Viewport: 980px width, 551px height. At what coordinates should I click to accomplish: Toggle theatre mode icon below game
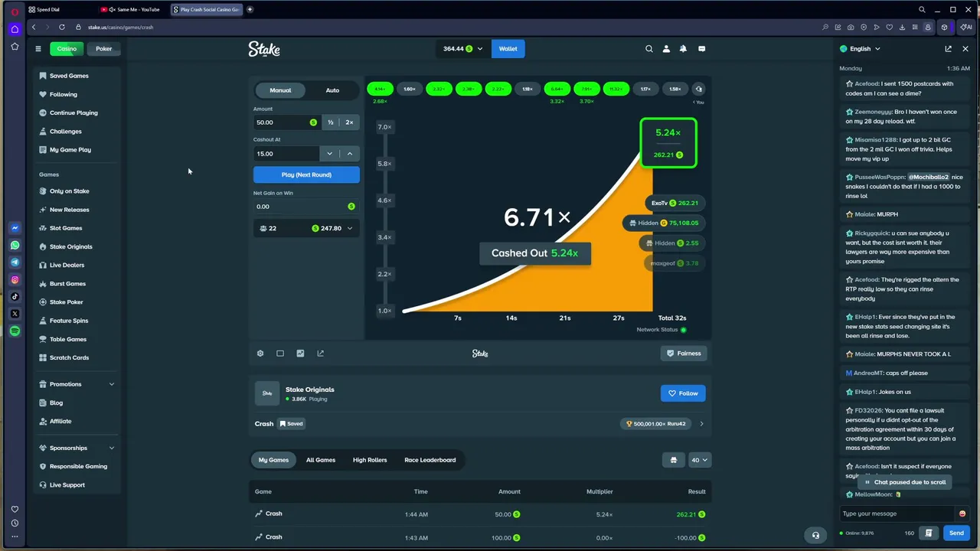(x=280, y=354)
